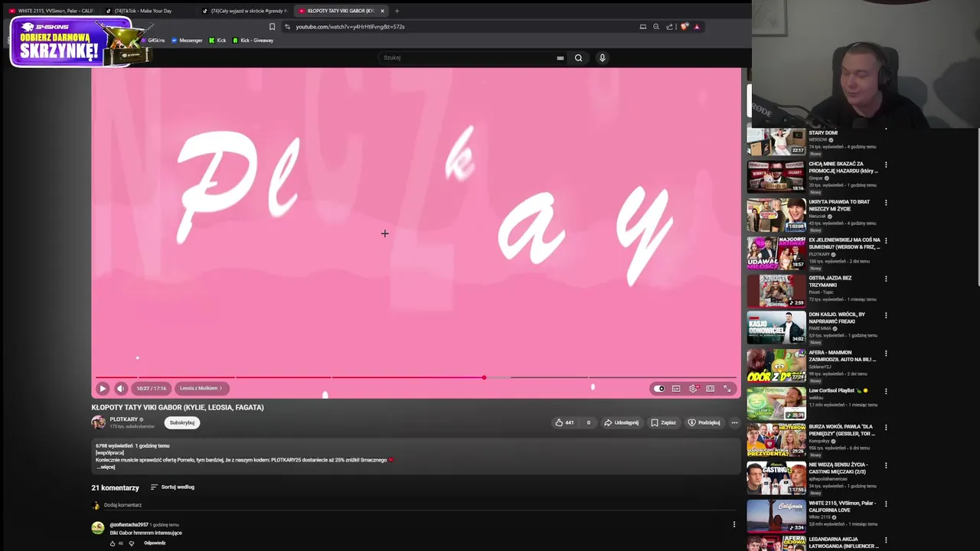Open the options menu for 'NIE WIDZĄ SENSU ŻYCIA'
Viewport: 980px width, 551px height.
coord(886,465)
